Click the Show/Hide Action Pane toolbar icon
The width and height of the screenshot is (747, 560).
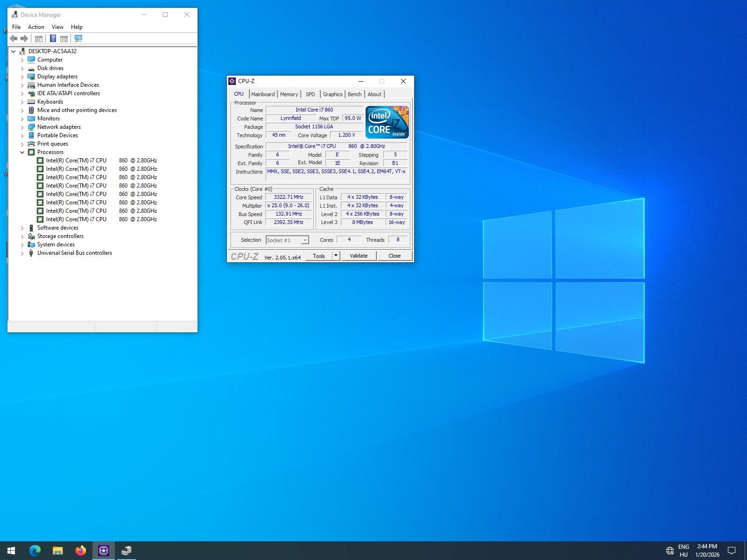tap(64, 38)
